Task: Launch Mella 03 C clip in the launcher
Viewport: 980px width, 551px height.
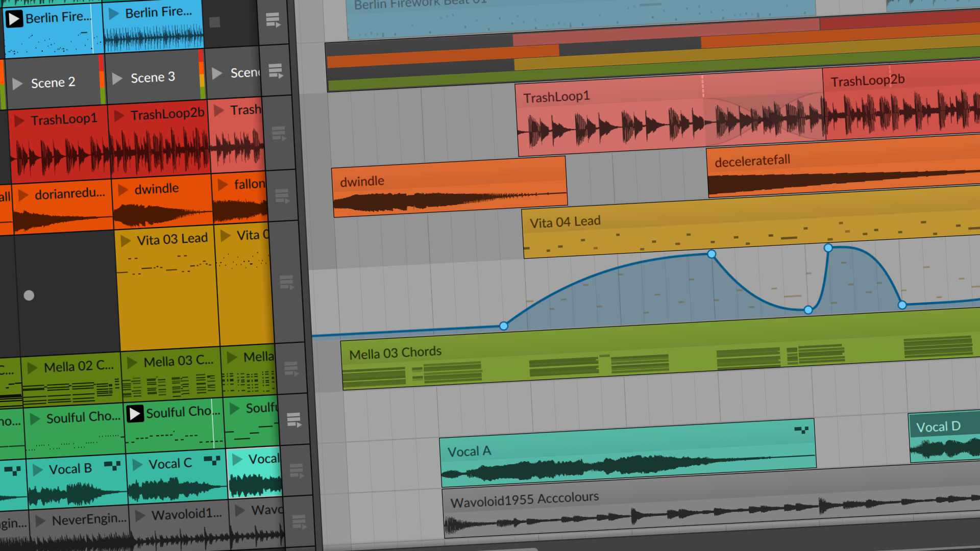Action: click(x=132, y=363)
